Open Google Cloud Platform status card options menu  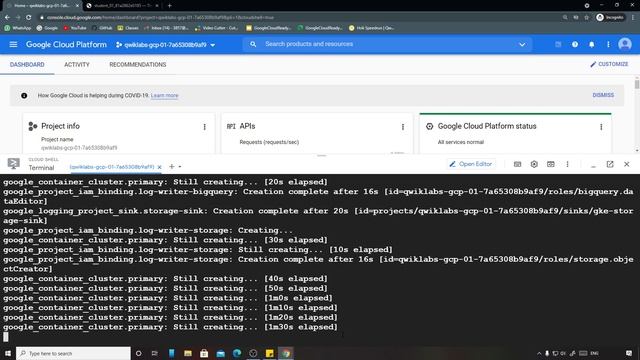click(601, 127)
